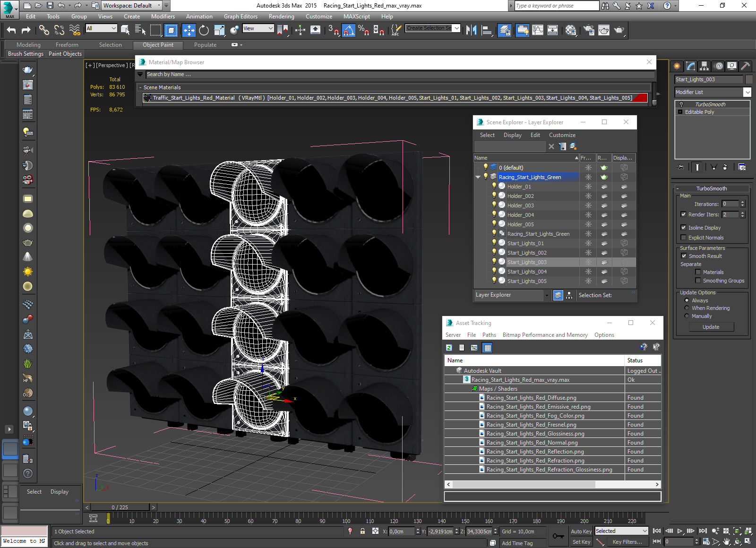
Task: Toggle visibility bulb of Holder_01 layer item
Action: pyautogui.click(x=494, y=186)
